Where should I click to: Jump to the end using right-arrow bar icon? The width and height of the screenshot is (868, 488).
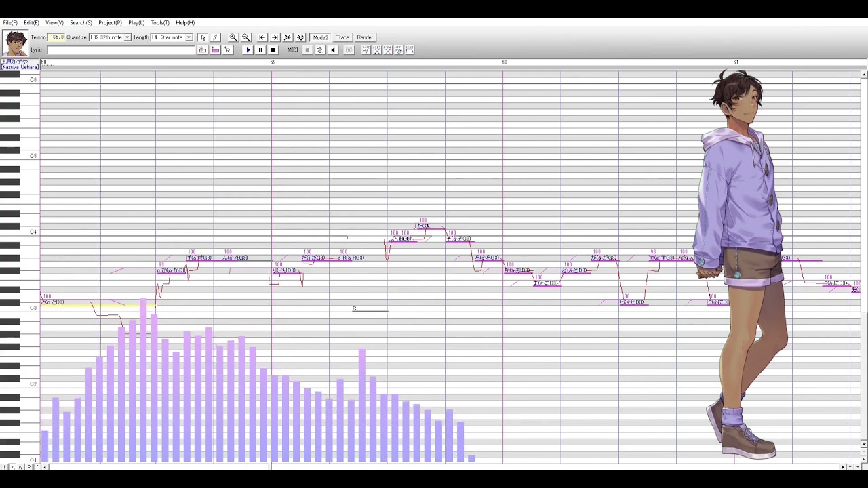pyautogui.click(x=275, y=37)
